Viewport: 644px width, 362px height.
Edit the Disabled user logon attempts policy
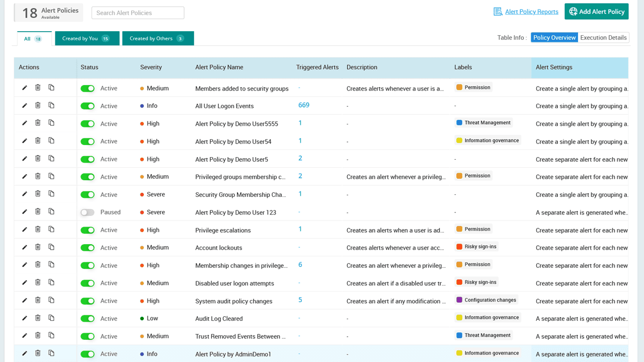(x=24, y=283)
